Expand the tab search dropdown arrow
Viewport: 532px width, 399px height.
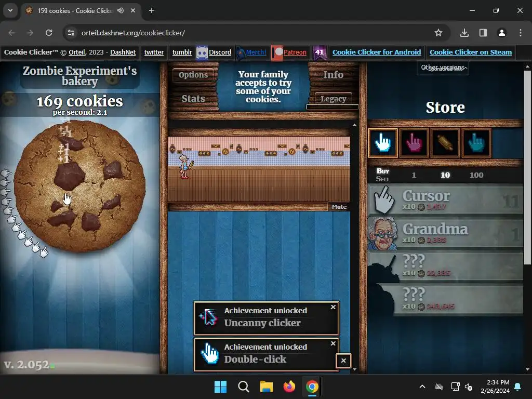(10, 10)
